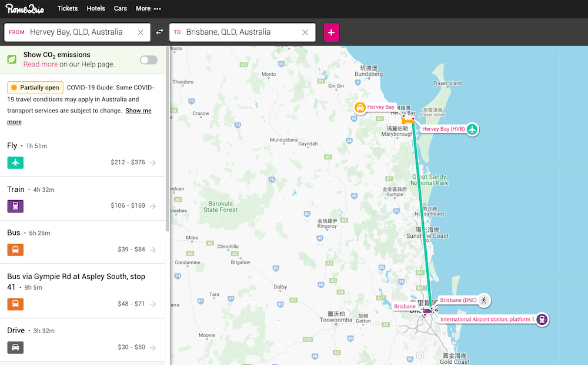Click the green airplane Fly icon

point(15,162)
